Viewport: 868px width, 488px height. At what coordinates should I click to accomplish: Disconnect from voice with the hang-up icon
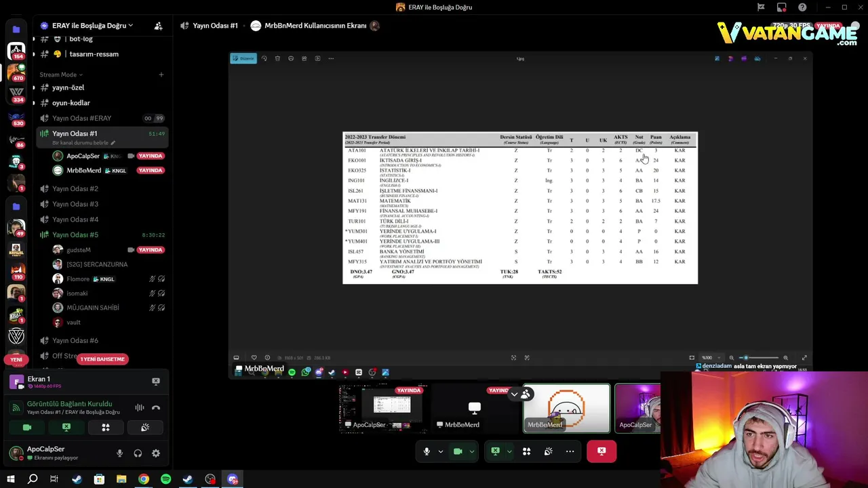pyautogui.click(x=156, y=407)
